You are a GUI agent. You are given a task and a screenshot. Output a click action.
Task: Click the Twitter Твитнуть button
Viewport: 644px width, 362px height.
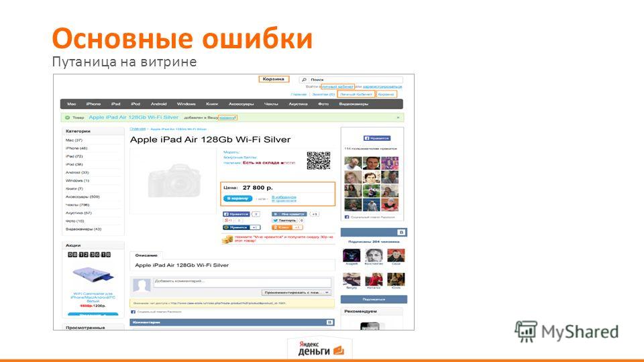click(x=284, y=221)
